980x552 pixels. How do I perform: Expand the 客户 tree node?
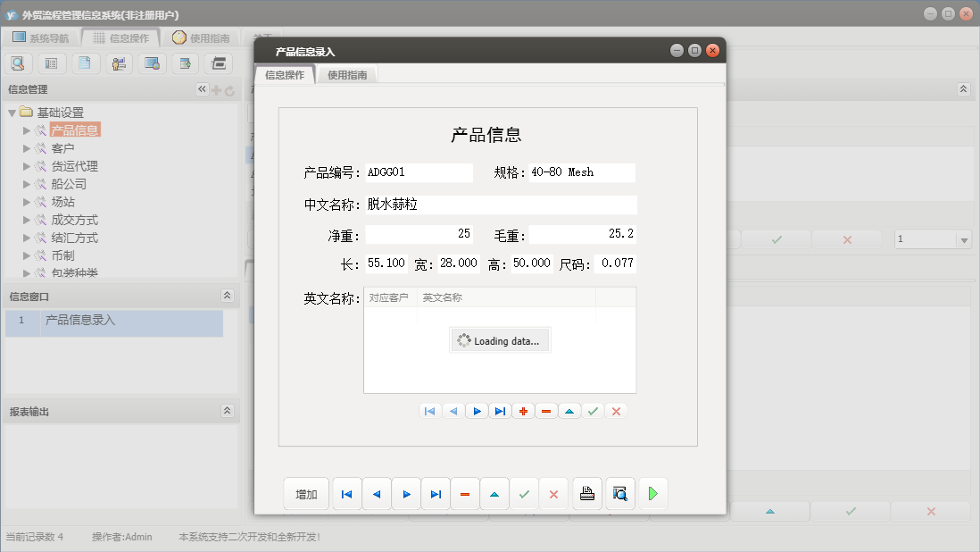pyautogui.click(x=24, y=148)
